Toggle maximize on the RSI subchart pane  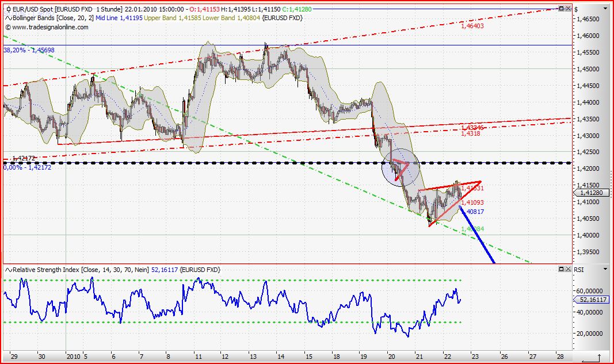561,269
